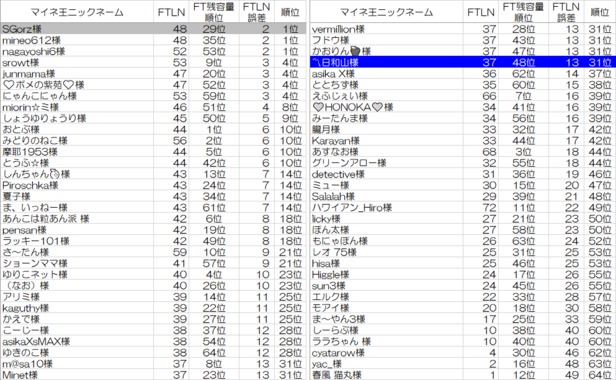This screenshot has height=380, width=616.
Task: Click the 8位 rank cell of miorin☆ミ
Action: click(x=290, y=107)
